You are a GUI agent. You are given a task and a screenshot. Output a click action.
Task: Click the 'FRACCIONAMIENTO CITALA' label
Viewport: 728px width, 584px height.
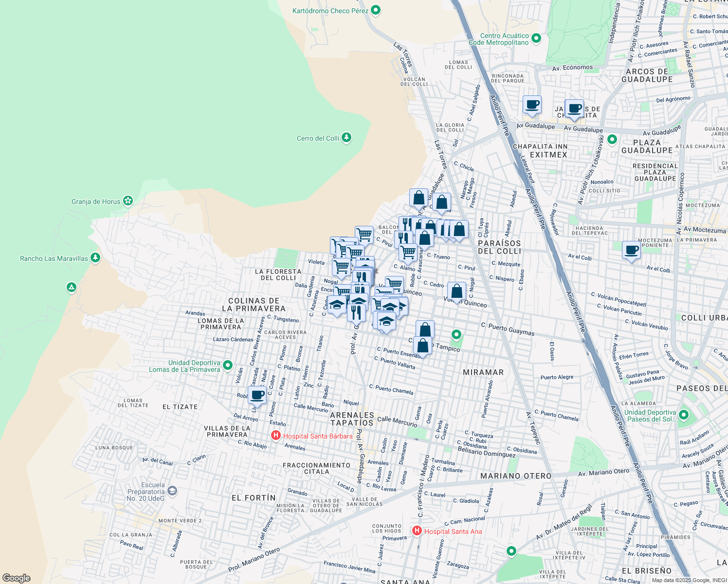coord(316,469)
